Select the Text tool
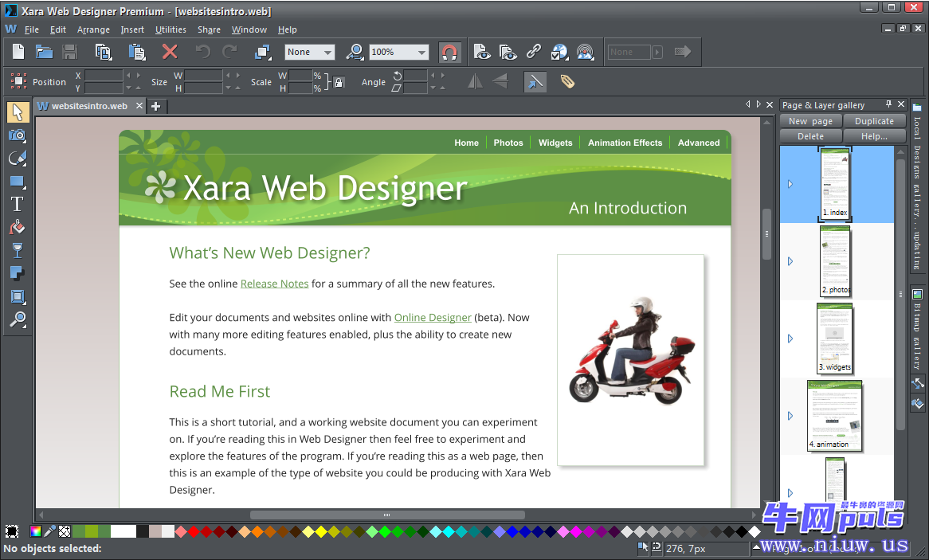 click(x=18, y=205)
